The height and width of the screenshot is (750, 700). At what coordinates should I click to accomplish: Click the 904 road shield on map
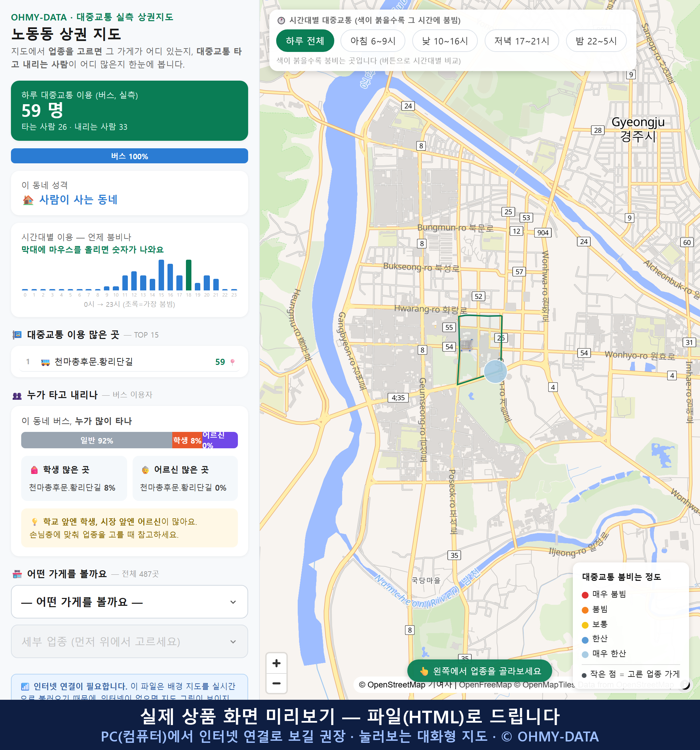[543, 233]
